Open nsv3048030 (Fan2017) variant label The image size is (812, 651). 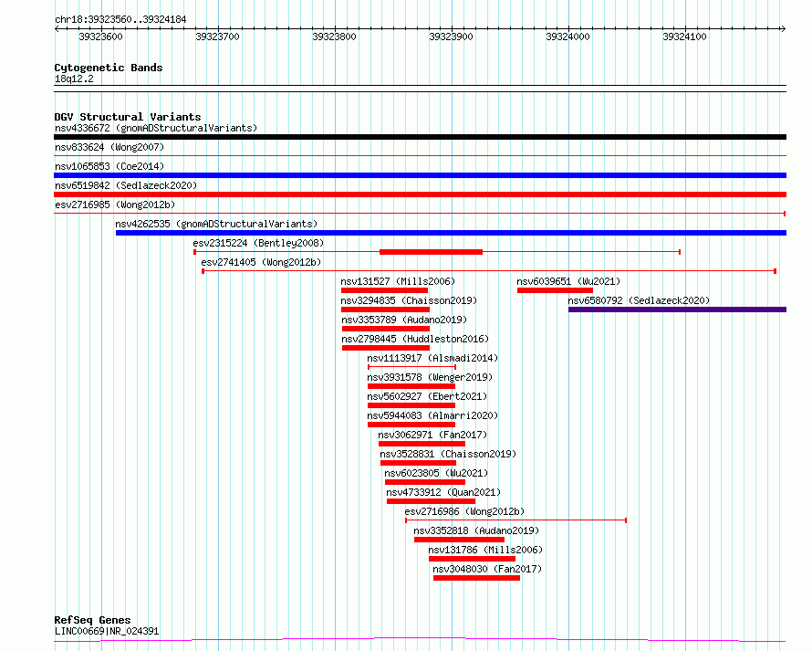click(x=487, y=569)
